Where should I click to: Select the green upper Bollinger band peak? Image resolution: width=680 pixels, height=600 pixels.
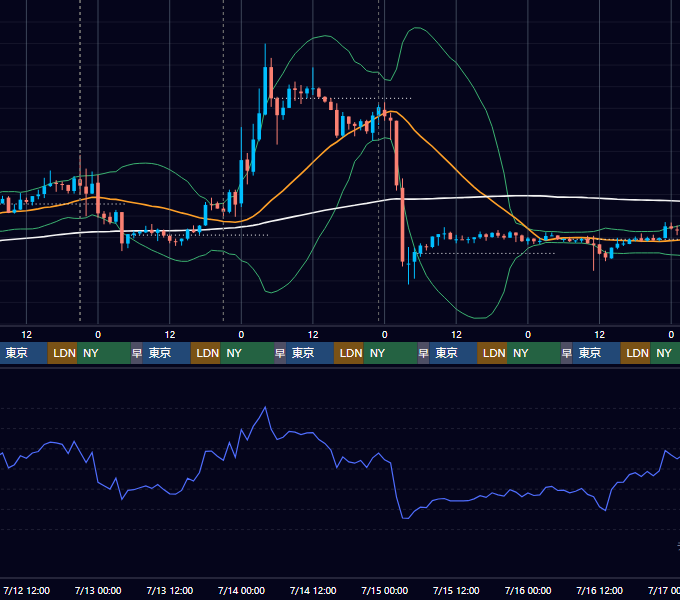coord(416,28)
